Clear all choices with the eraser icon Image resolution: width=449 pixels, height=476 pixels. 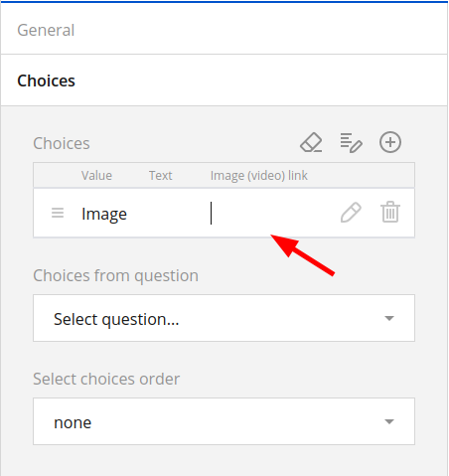pyautogui.click(x=311, y=142)
